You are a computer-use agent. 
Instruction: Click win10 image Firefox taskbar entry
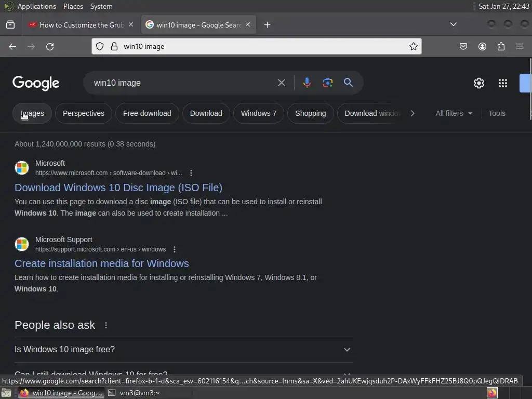click(61, 393)
